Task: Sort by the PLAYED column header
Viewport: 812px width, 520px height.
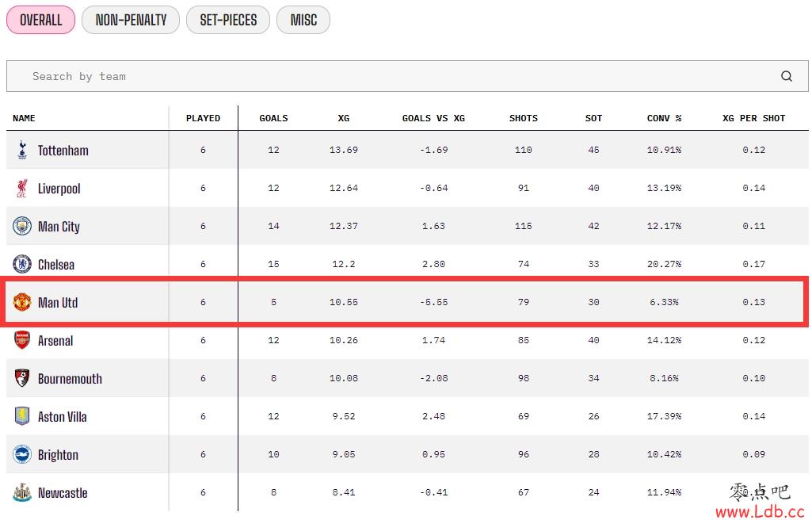Action: pos(203,118)
